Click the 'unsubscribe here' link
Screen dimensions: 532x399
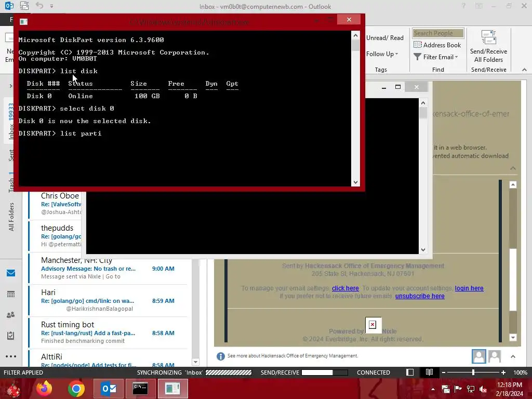[x=420, y=296]
